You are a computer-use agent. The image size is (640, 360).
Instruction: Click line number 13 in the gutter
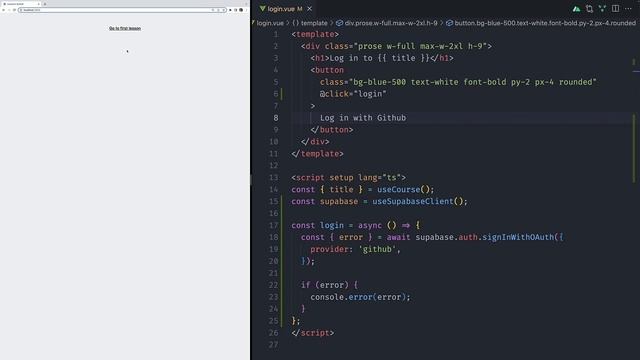click(x=273, y=178)
